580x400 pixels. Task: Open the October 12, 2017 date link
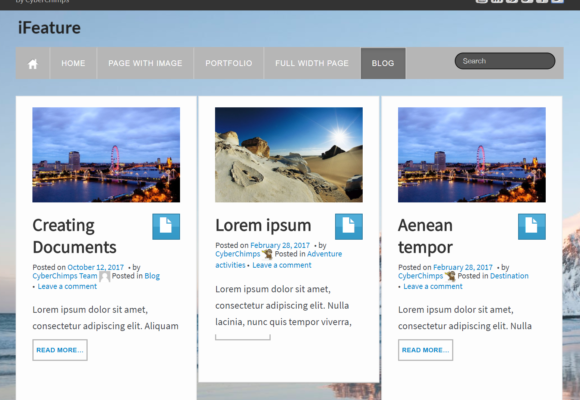95,267
